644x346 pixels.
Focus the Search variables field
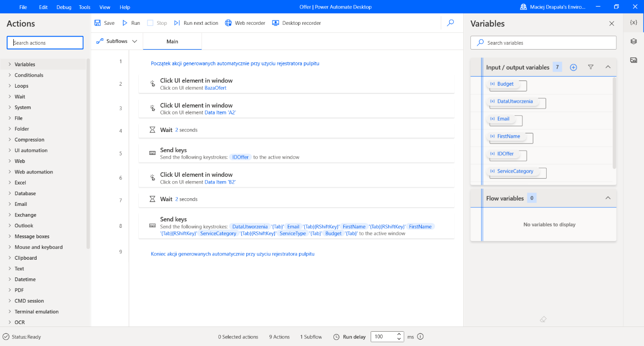(x=543, y=43)
